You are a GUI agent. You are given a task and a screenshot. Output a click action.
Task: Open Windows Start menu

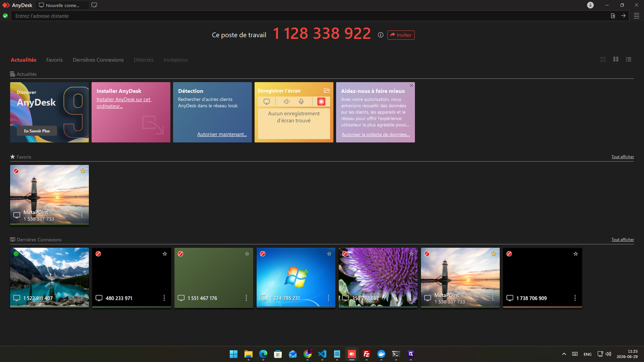pos(234,354)
